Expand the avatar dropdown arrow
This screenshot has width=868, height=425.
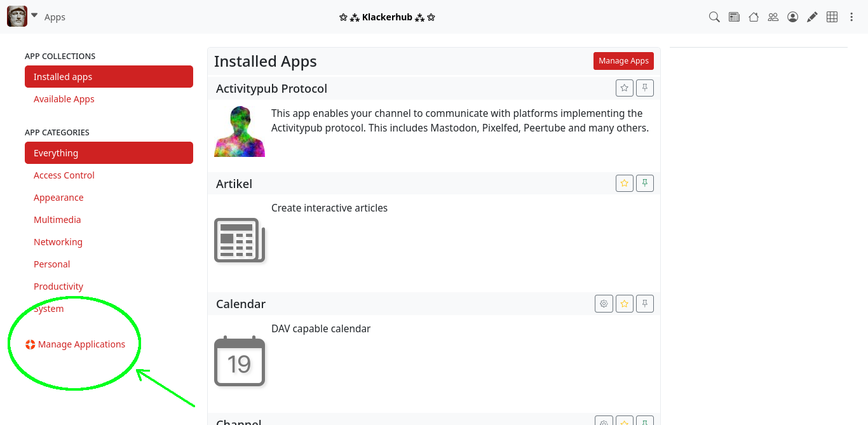tap(34, 16)
